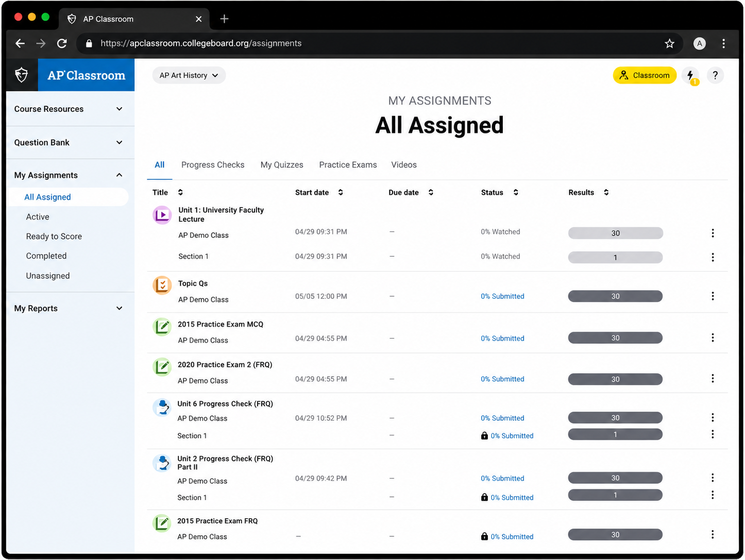Click the video icon for Unit 1 lecture
745x560 pixels.
point(162,214)
